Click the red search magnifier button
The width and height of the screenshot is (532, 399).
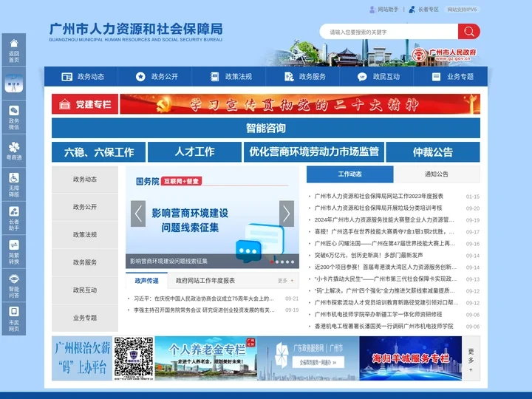(x=469, y=32)
